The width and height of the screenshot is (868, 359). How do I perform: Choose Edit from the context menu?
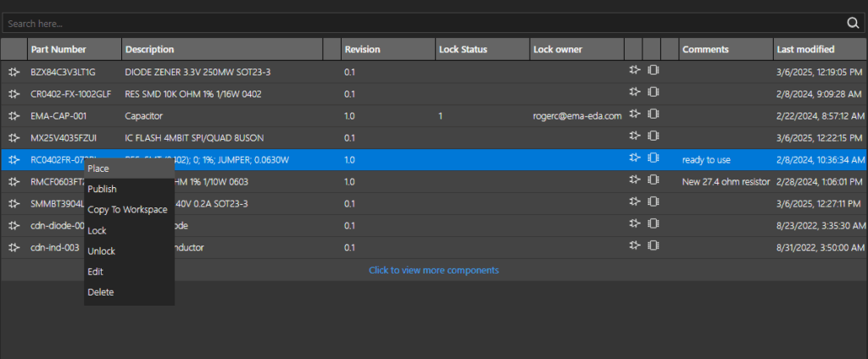(95, 272)
